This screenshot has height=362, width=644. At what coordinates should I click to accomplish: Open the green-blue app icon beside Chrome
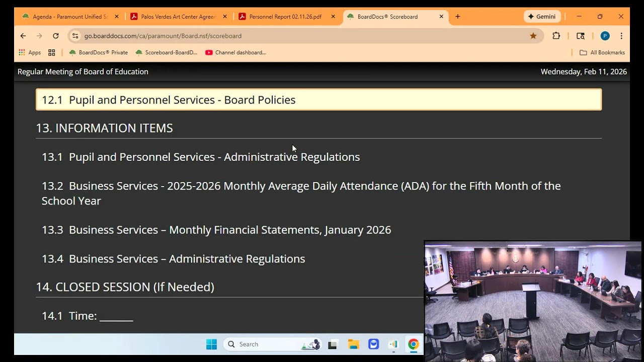[x=393, y=344]
